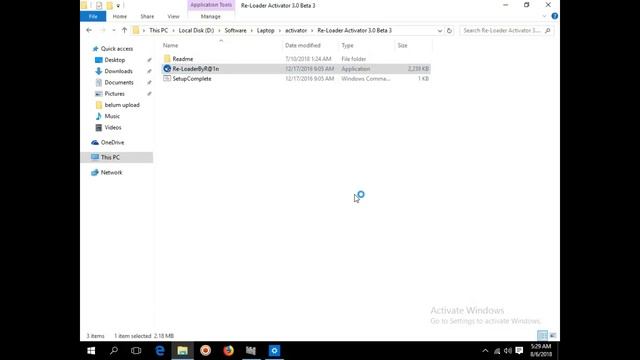The width and height of the screenshot is (640, 360).
Task: Open the belum upload folder shortcut
Action: [x=122, y=105]
